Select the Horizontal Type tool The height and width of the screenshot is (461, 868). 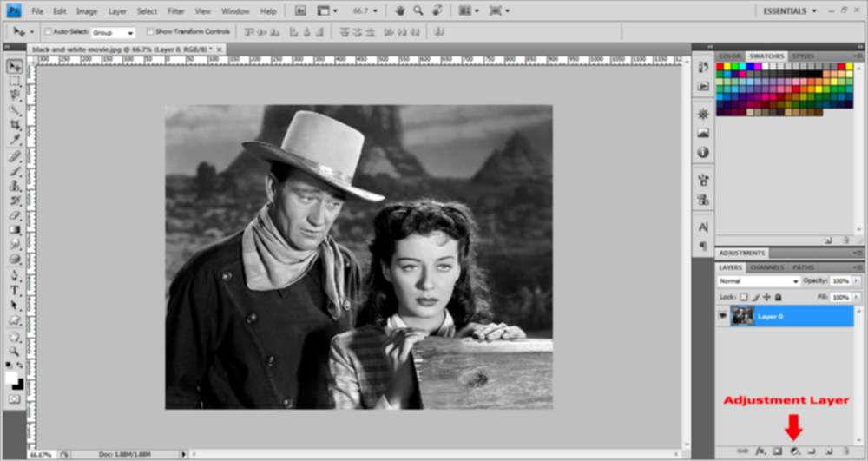pyautogui.click(x=15, y=291)
